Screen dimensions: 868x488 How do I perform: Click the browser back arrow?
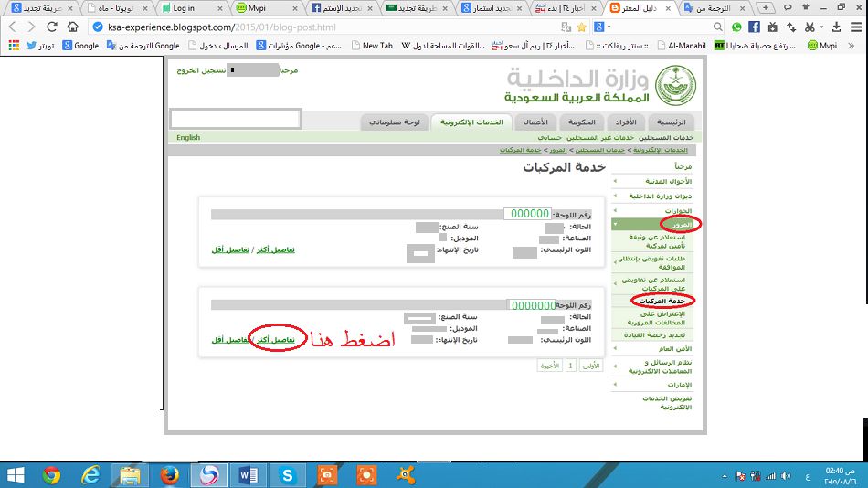pyautogui.click(x=13, y=27)
